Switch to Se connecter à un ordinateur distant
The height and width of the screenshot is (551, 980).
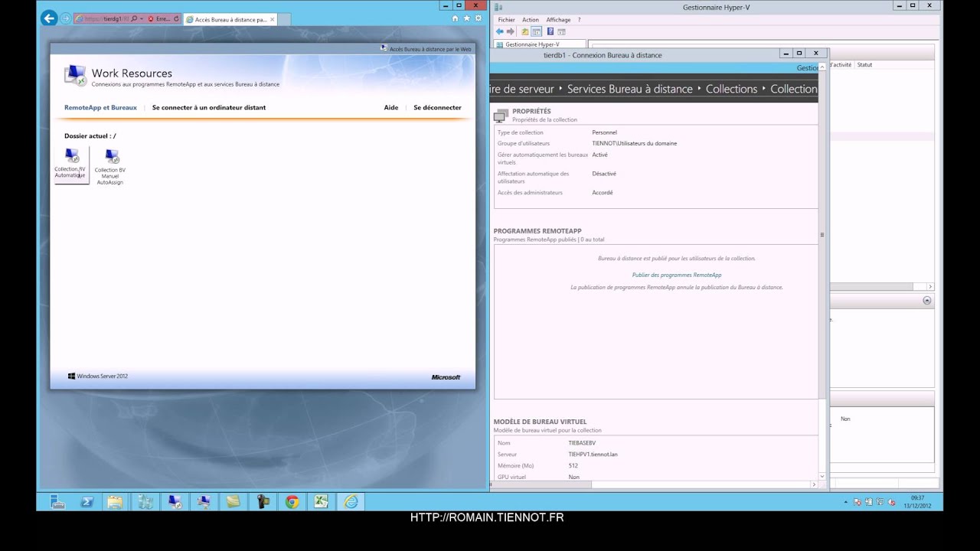pos(209,108)
